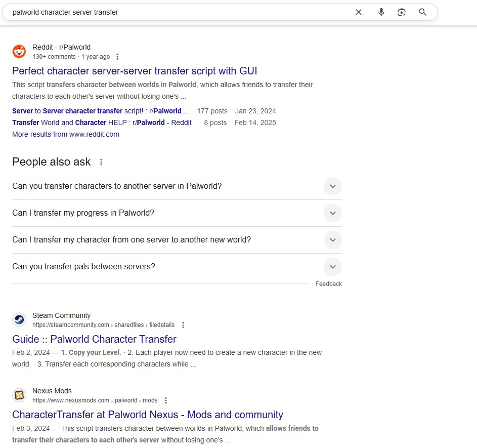Viewport: 477px width, 448px height.
Task: Click the nexusmods.com breadcrumb URL
Action: 95,400
